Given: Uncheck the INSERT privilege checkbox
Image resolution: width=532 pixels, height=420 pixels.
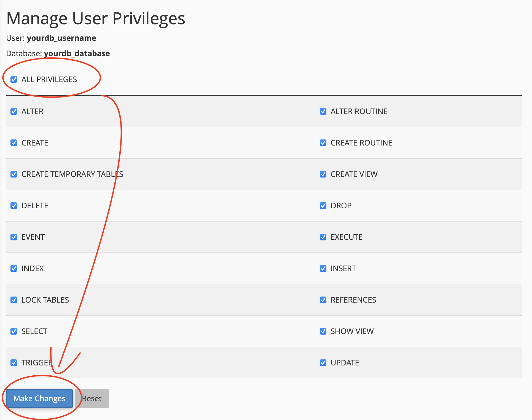Looking at the screenshot, I should (323, 268).
